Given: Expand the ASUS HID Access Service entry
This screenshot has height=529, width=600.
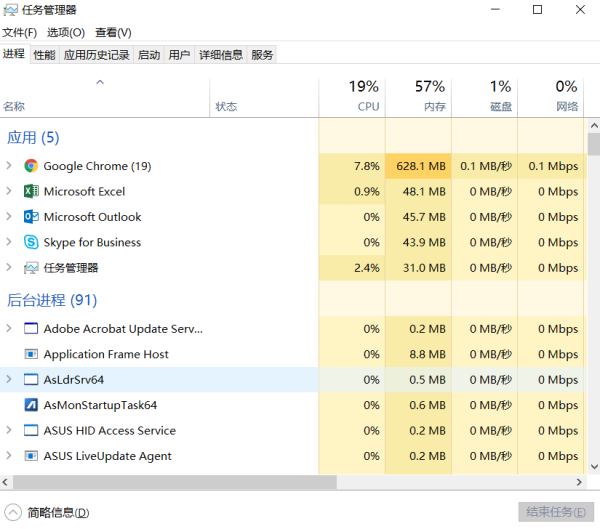Looking at the screenshot, I should (9, 430).
